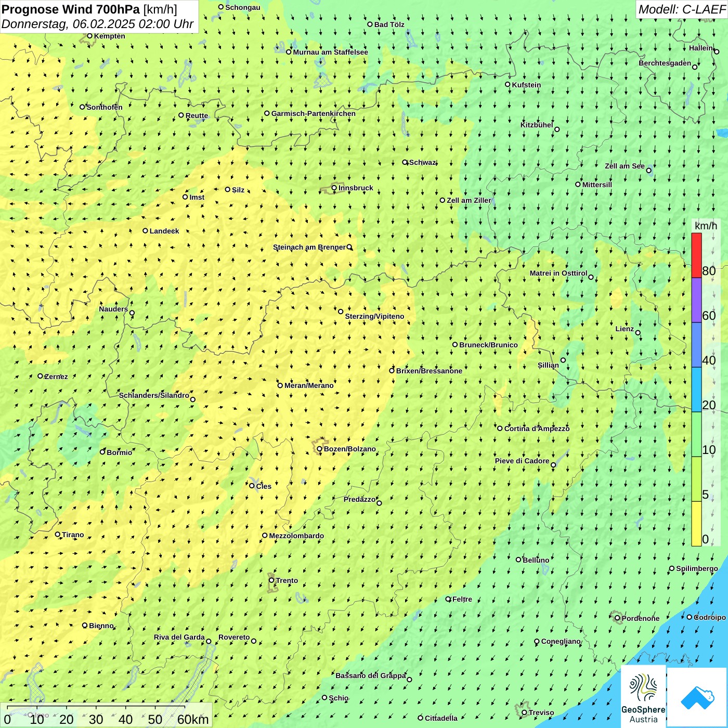728x728 pixels.
Task: Click the Feltre city label
Action: pyautogui.click(x=462, y=599)
